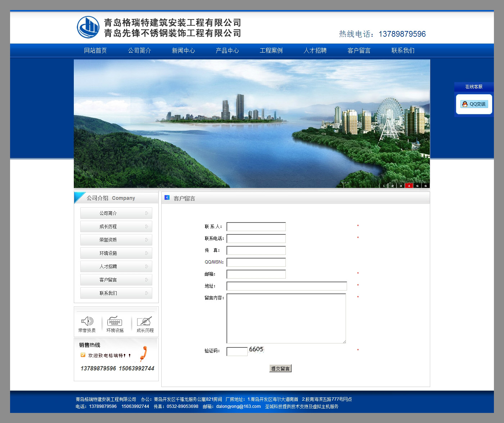Select banner slide number 6

click(x=425, y=186)
